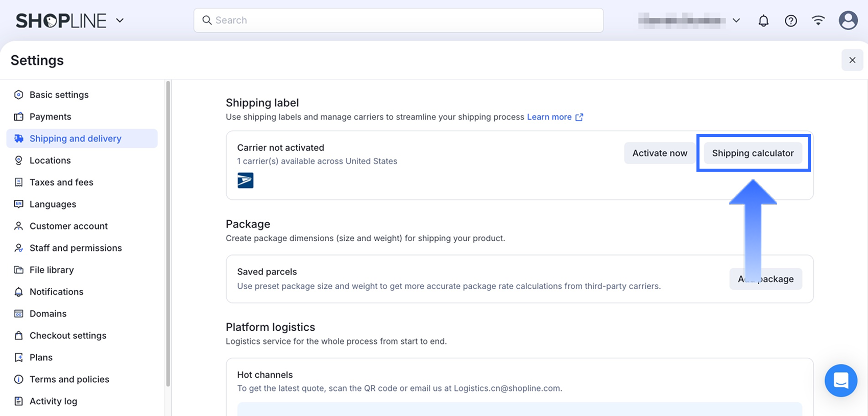This screenshot has width=868, height=416.
Task: Click the Locations pin icon in sidebar
Action: [x=19, y=160]
